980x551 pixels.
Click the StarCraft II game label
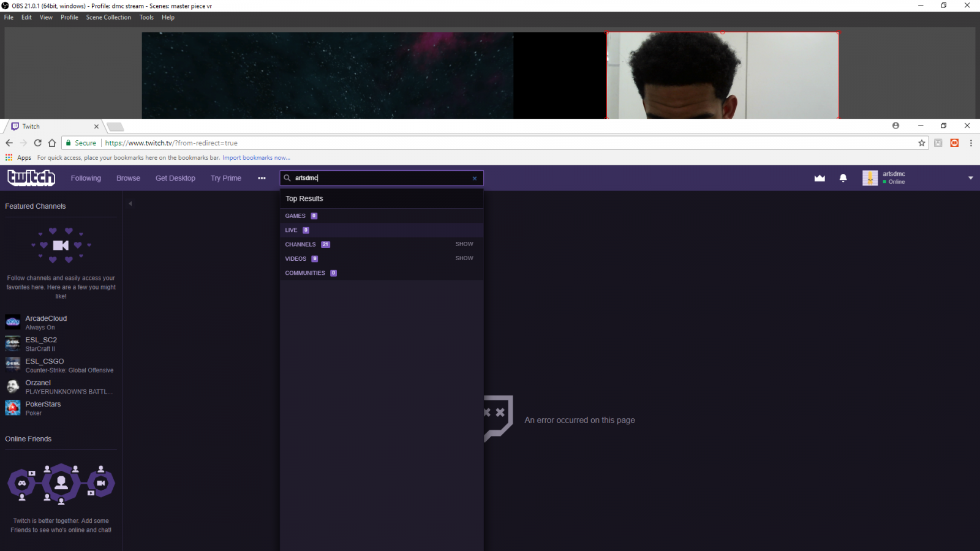(x=40, y=349)
